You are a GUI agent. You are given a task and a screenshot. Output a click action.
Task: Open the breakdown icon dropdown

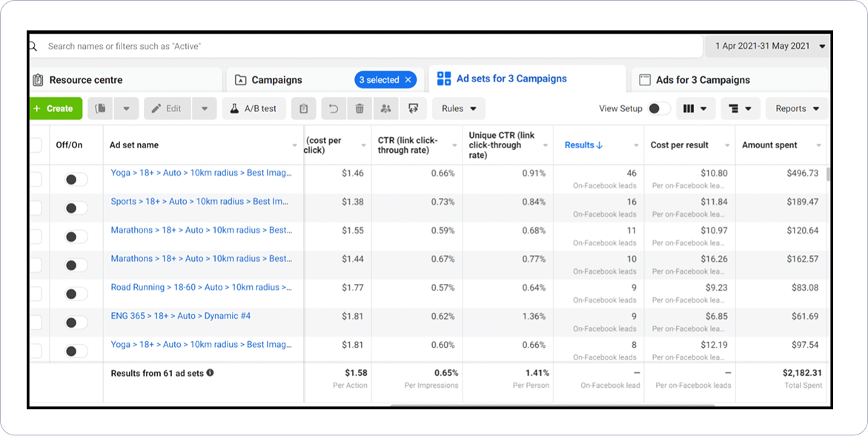pos(740,108)
